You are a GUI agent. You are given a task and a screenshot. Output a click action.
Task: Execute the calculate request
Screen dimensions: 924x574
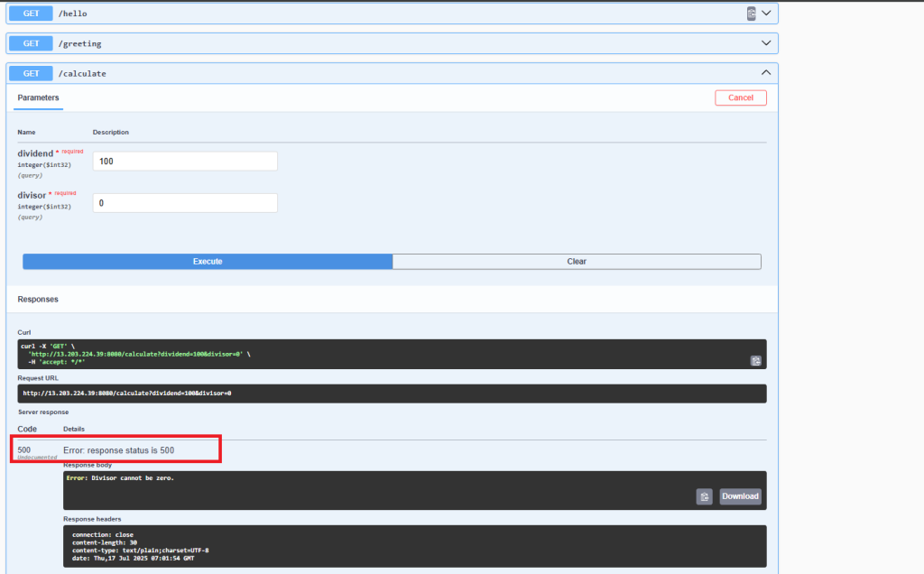208,262
